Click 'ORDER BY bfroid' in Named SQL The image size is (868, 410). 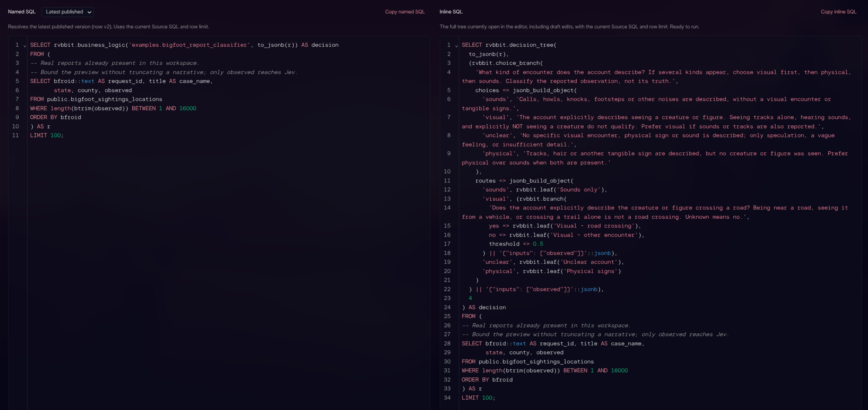[x=56, y=117]
